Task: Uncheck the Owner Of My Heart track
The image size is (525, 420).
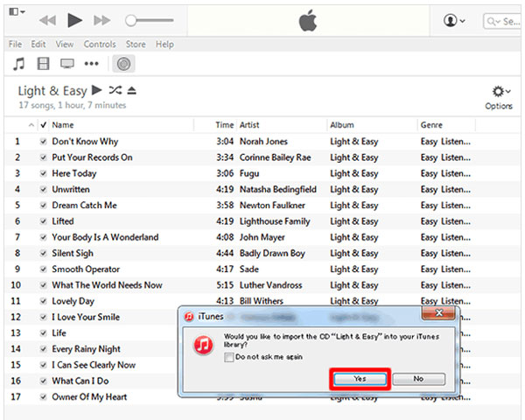Action: tap(43, 397)
